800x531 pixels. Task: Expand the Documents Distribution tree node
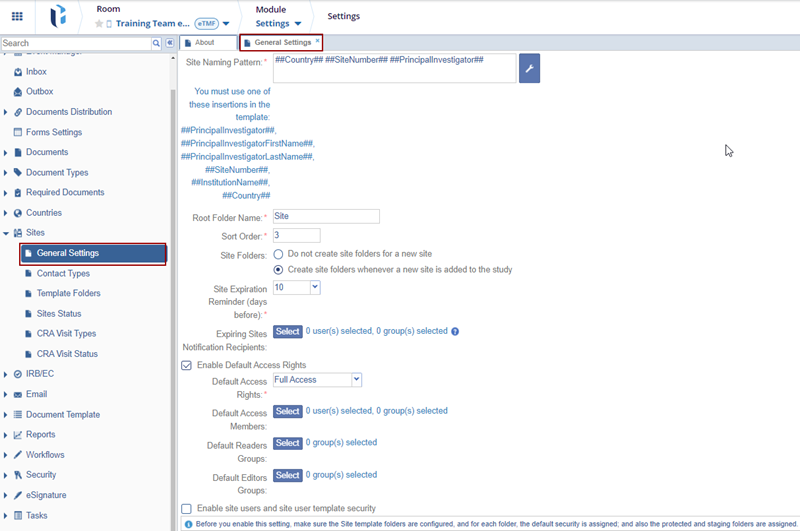click(x=6, y=112)
